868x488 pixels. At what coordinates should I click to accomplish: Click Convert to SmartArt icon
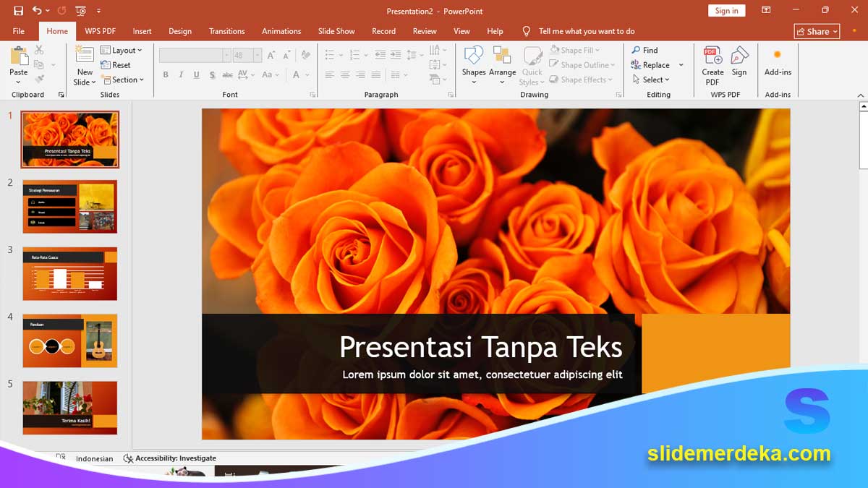(x=435, y=80)
